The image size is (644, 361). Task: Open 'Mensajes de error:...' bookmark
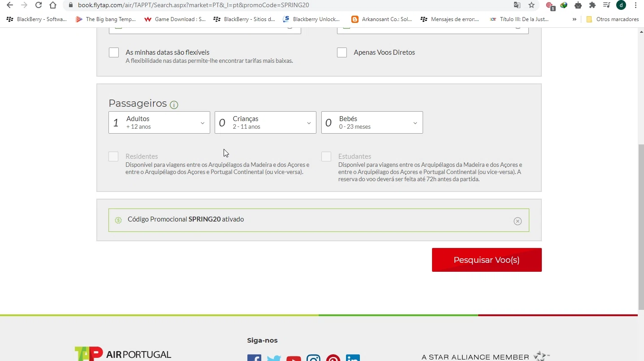point(450,19)
